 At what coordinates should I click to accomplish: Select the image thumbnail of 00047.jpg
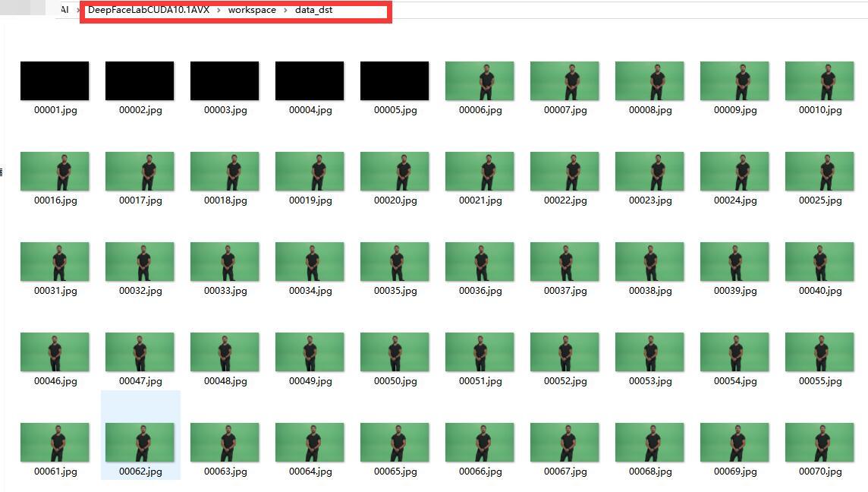(140, 352)
